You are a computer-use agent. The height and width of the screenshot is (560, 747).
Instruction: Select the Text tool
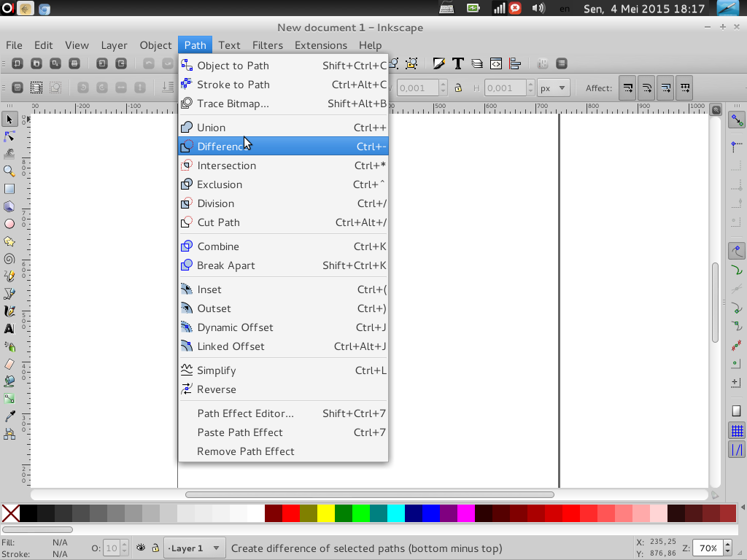point(10,328)
